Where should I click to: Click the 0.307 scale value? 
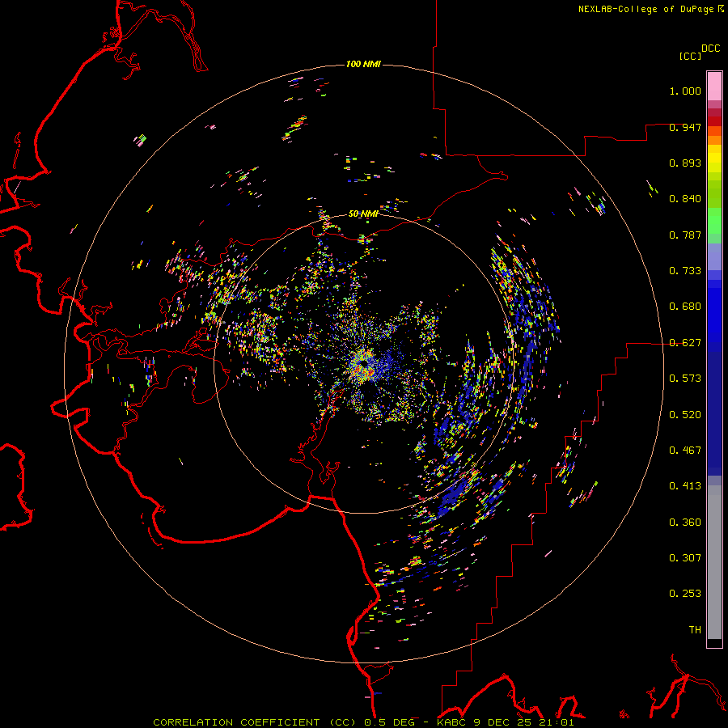coord(685,558)
